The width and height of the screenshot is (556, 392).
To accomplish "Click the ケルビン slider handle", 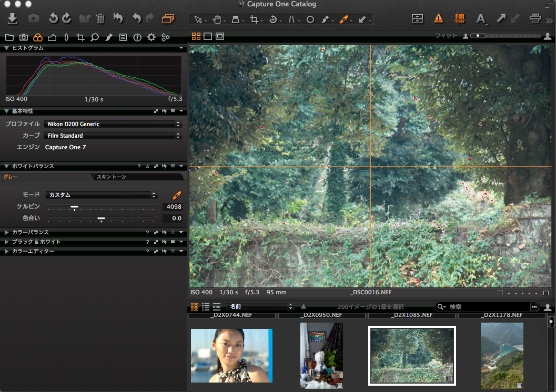I will tap(75, 207).
